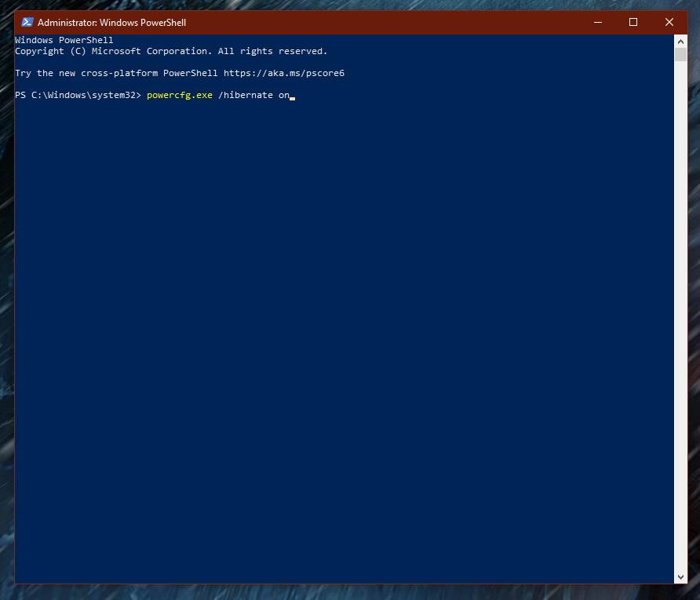Screen dimensions: 700x600
Task: Click the 'Windows PowerShell' header line in the console
Action: pos(64,40)
